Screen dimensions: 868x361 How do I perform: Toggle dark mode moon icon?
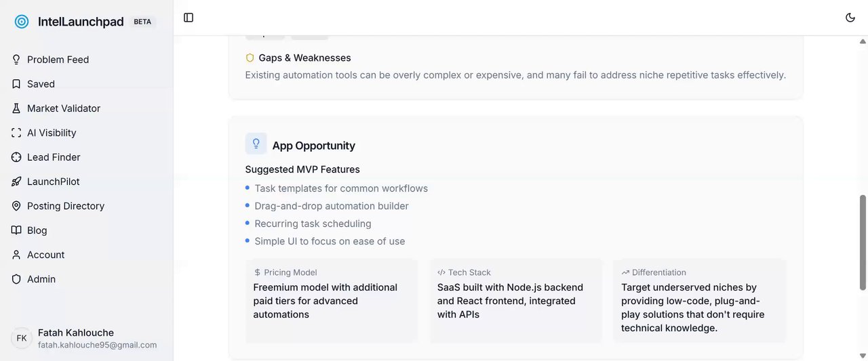pos(850,18)
